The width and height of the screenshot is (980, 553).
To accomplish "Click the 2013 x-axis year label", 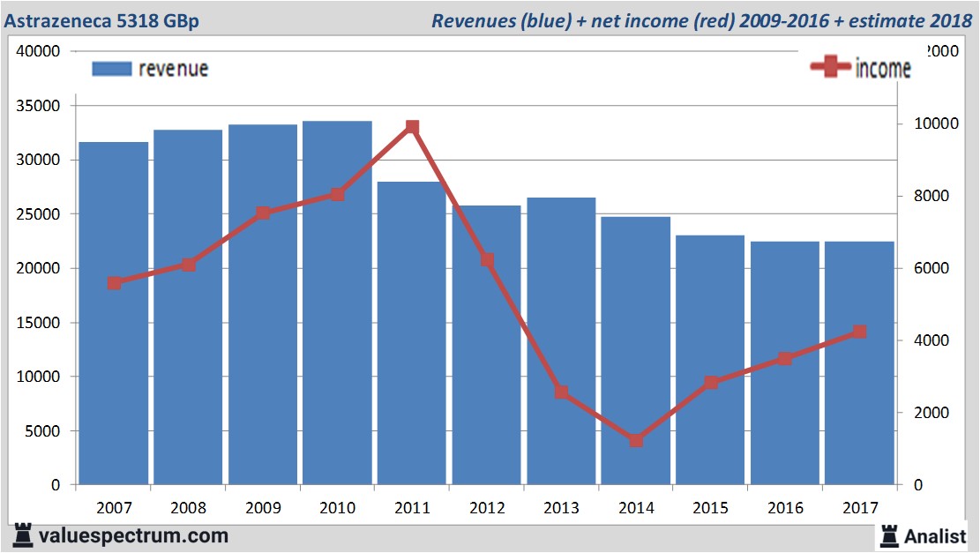I will 562,509.
